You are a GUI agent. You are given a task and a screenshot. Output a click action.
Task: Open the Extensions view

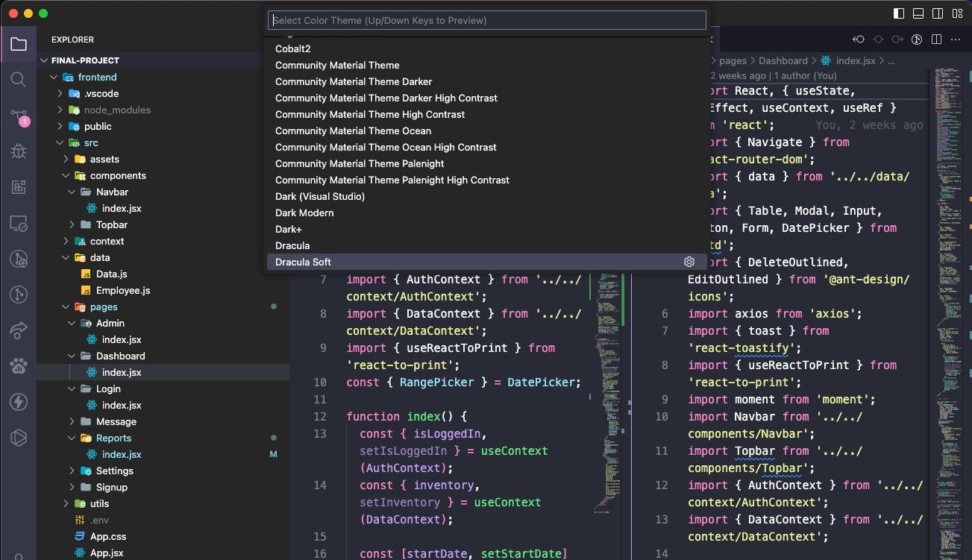(19, 187)
